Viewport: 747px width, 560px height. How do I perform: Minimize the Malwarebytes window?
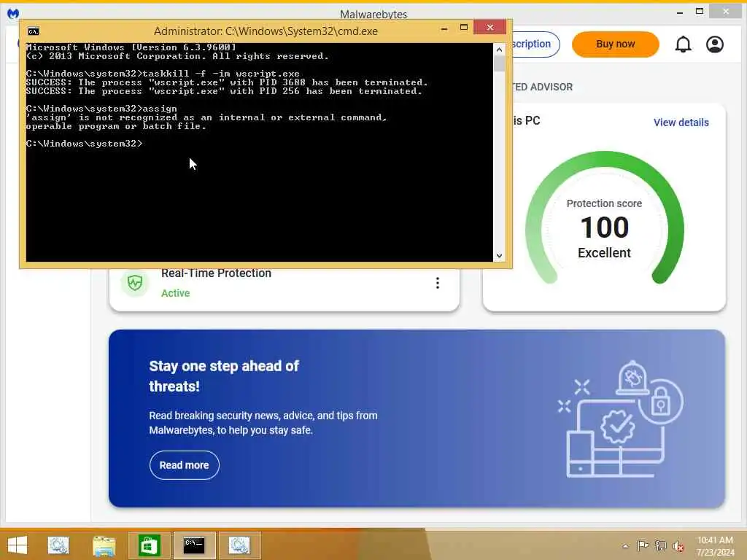pyautogui.click(x=679, y=12)
